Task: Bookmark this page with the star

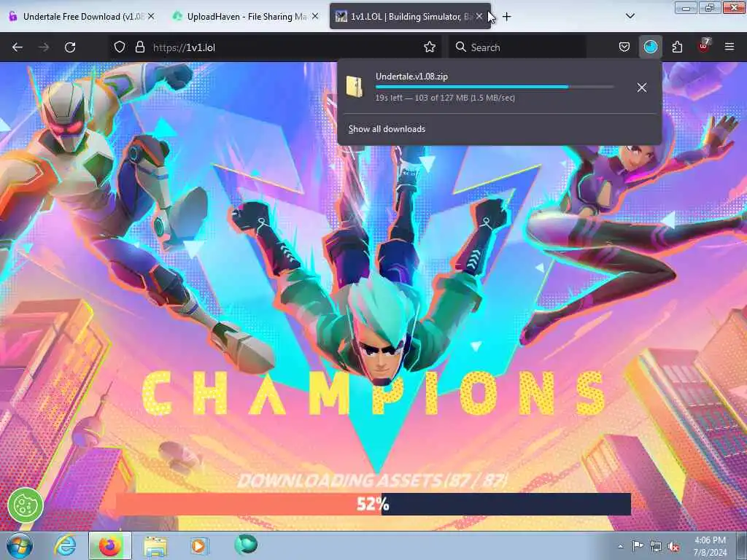Action: pyautogui.click(x=430, y=47)
